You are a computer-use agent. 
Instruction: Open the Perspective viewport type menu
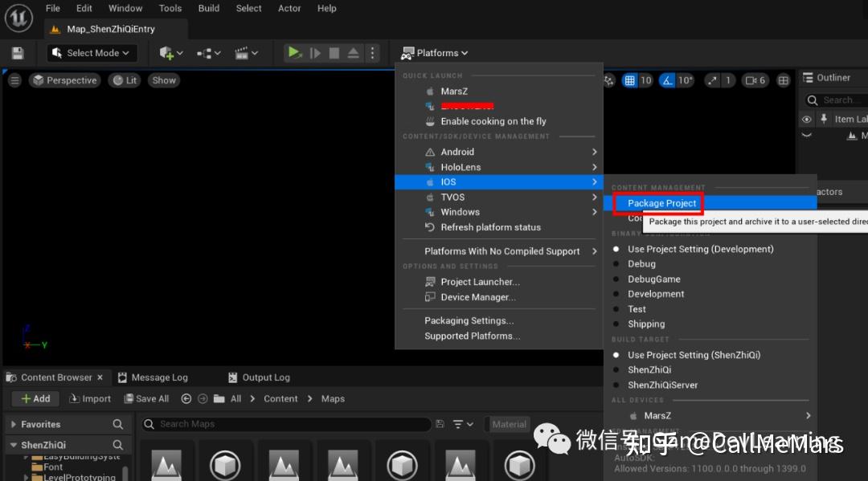[x=65, y=81]
